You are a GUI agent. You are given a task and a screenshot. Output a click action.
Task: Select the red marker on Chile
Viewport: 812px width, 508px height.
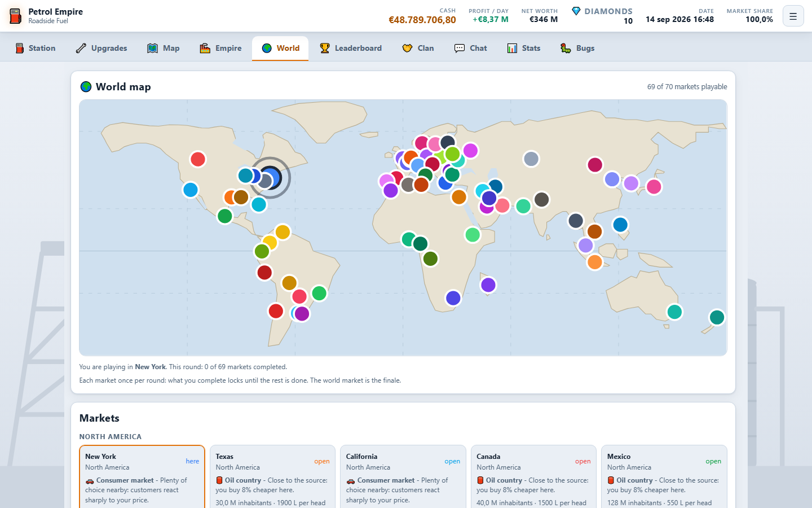276,311
